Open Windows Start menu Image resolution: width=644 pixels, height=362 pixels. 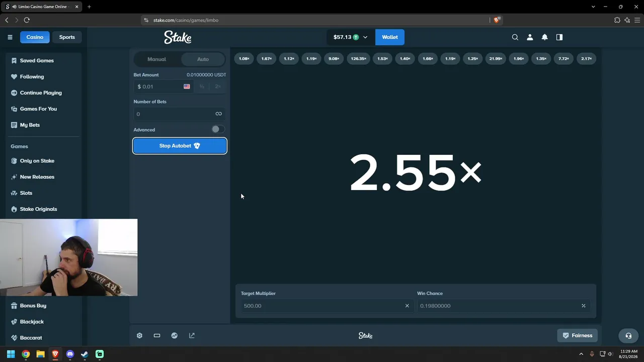point(11,354)
